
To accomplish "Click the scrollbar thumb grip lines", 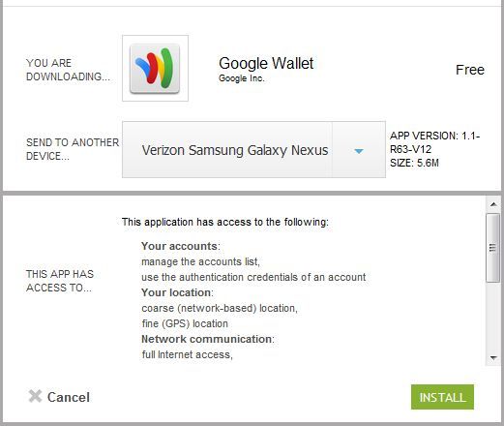I will pos(492,248).
